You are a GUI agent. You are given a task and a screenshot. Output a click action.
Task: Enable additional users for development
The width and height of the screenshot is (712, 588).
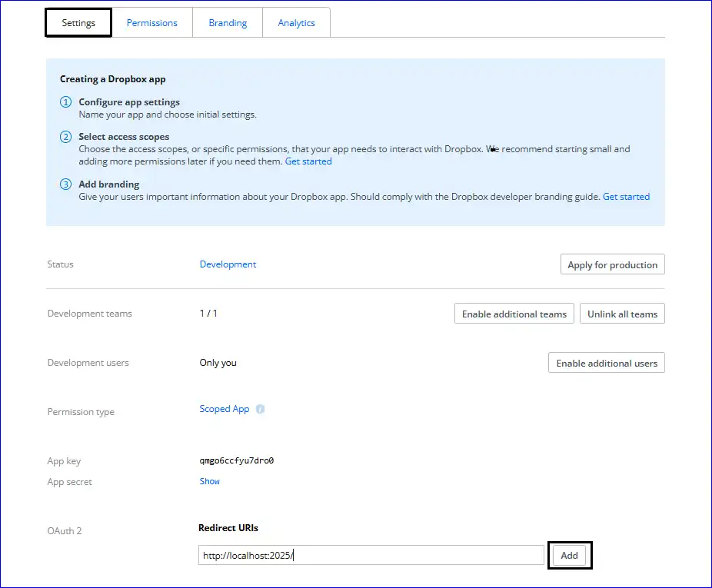pyautogui.click(x=606, y=362)
